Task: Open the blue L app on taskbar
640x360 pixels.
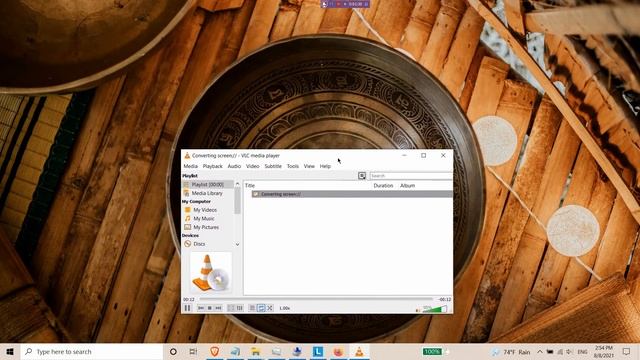Action: [318, 351]
